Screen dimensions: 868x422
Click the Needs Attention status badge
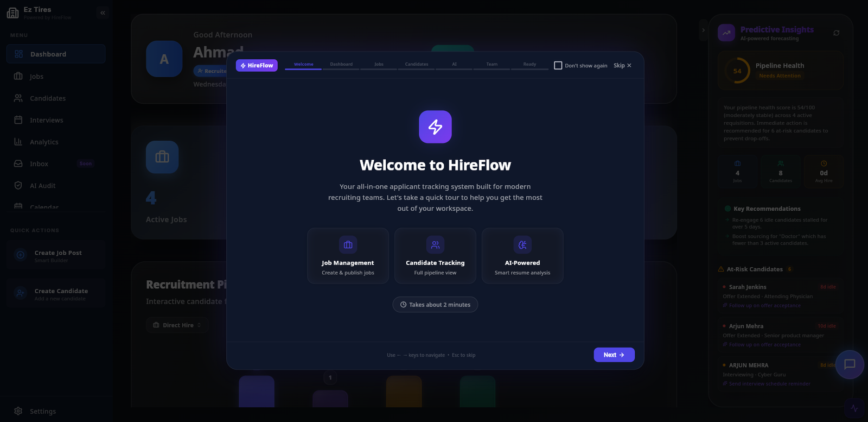click(x=780, y=75)
